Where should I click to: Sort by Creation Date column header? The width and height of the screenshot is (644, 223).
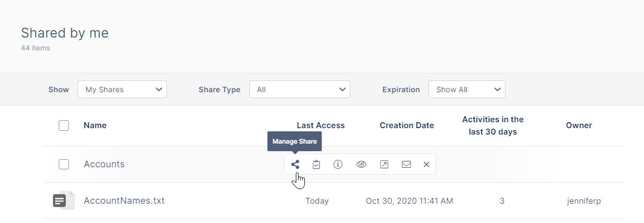[x=407, y=125]
